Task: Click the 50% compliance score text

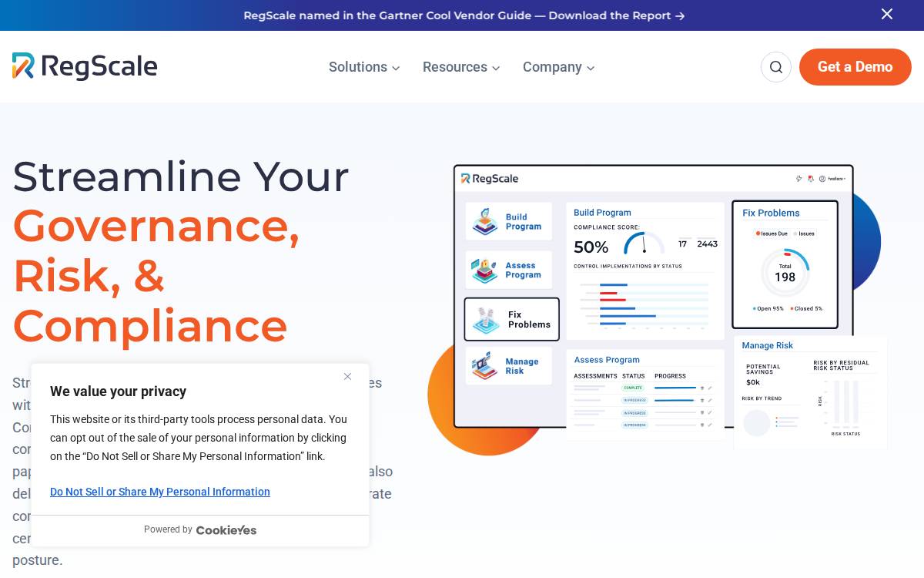Action: 591,247
